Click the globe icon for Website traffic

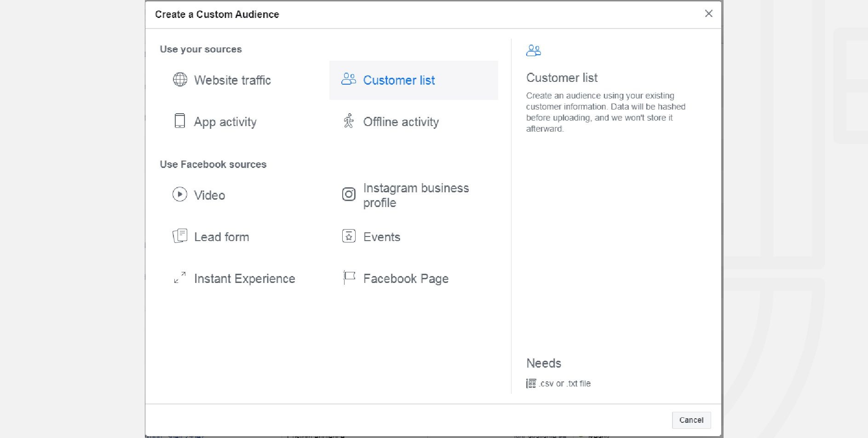180,80
